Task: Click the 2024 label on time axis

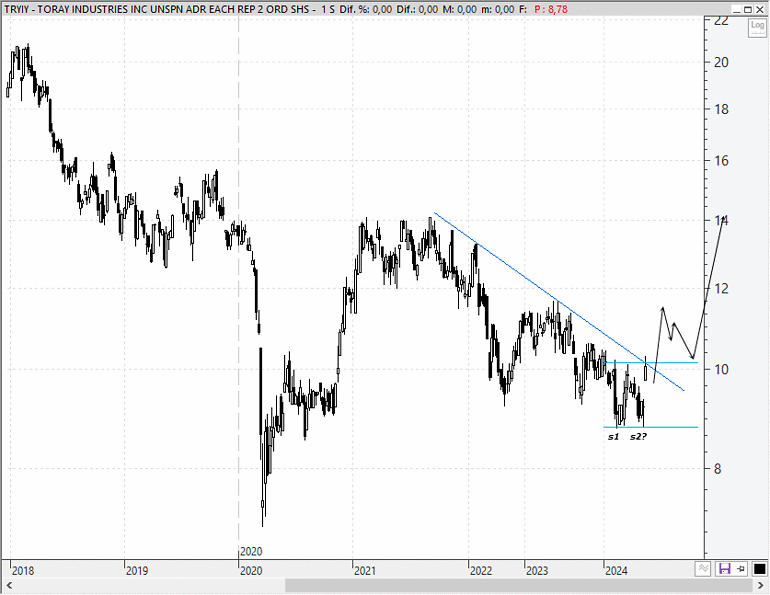Action: (617, 571)
